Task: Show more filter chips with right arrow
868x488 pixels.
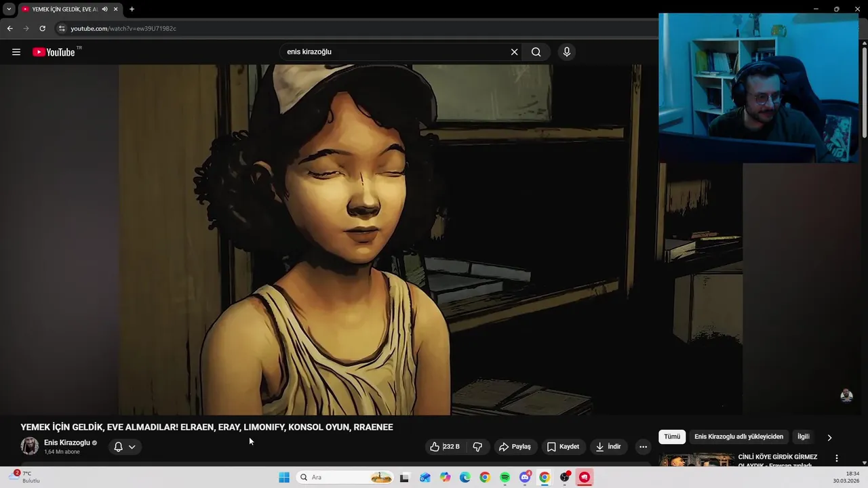Action: pos(829,438)
